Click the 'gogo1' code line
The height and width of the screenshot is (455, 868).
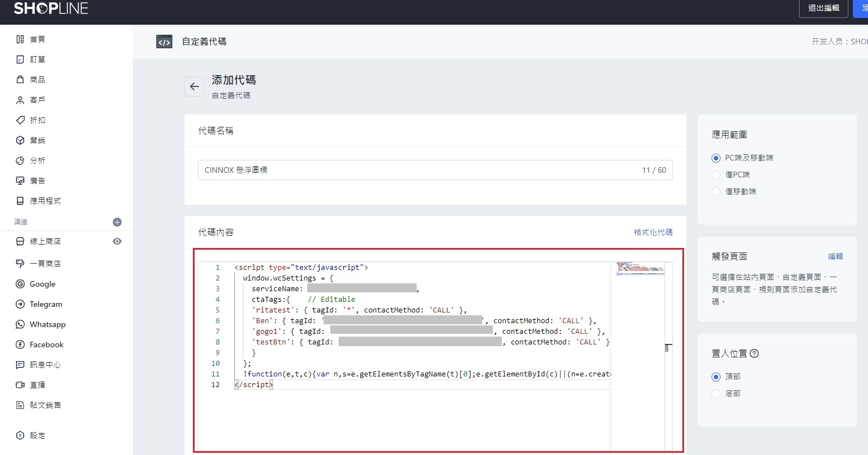tap(428, 332)
